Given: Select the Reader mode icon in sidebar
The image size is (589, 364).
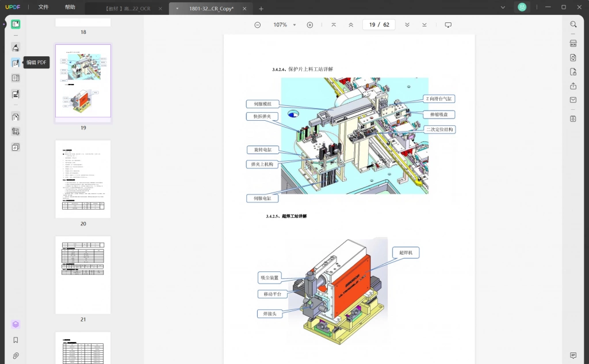Looking at the screenshot, I should coord(16,24).
